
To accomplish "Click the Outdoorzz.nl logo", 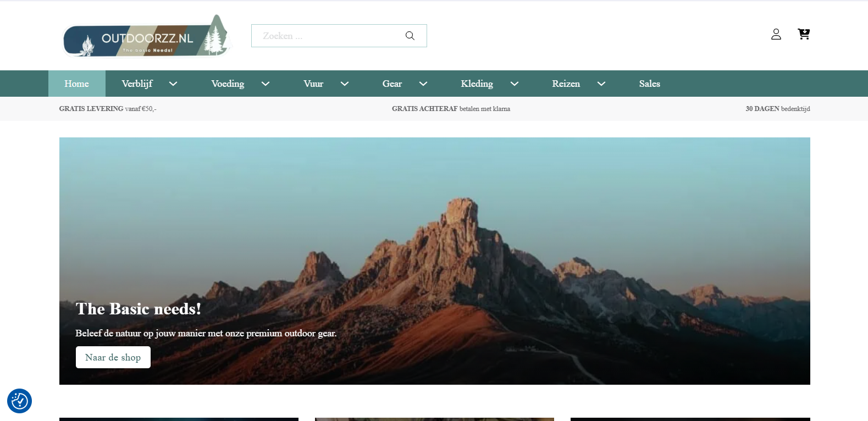I will point(146,37).
